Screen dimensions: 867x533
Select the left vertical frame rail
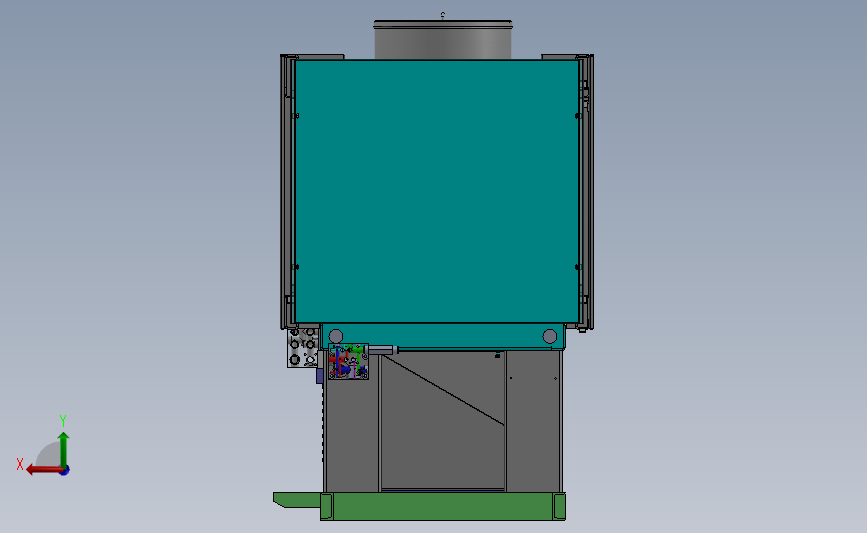coord(287,191)
